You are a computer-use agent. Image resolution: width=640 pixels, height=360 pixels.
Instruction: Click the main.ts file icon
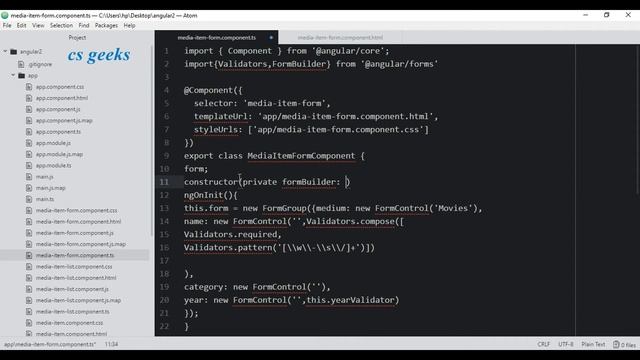click(x=29, y=199)
